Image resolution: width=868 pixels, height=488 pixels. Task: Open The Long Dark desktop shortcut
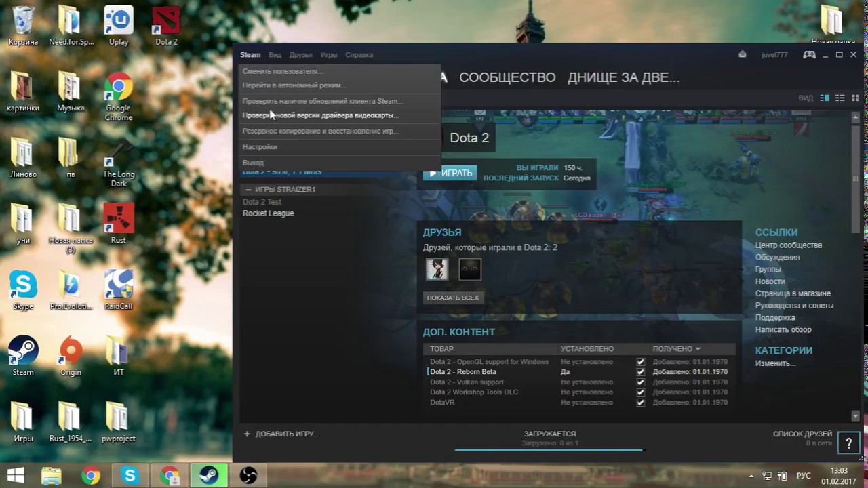pyautogui.click(x=118, y=163)
